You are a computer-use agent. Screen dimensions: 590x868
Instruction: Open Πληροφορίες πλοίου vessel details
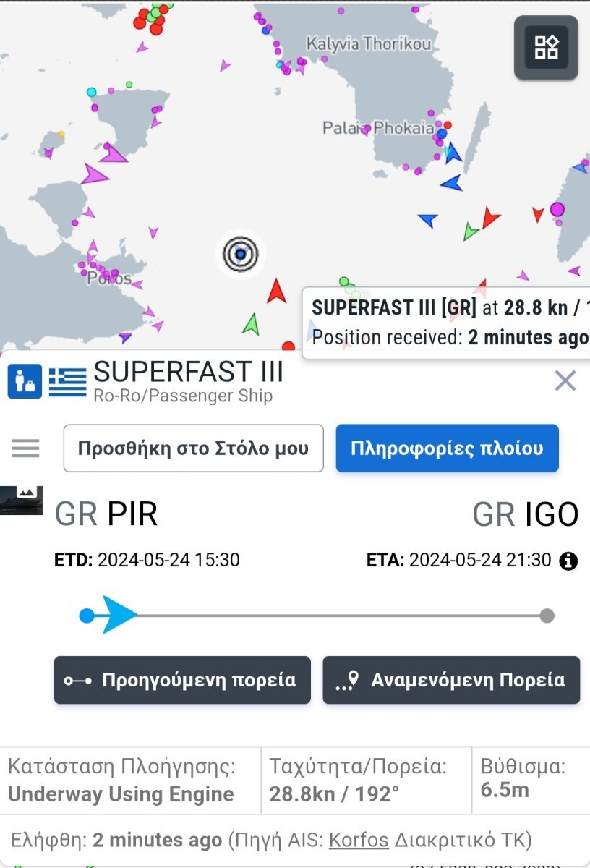point(447,448)
